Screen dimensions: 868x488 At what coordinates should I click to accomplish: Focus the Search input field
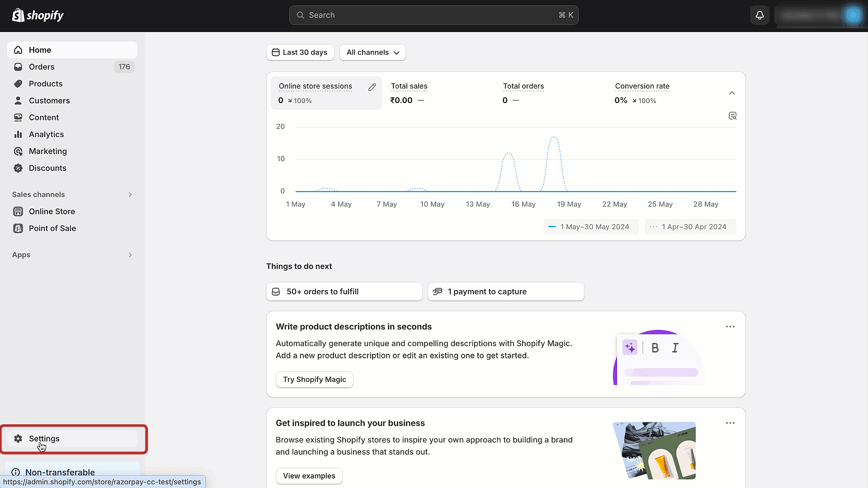[x=434, y=15]
